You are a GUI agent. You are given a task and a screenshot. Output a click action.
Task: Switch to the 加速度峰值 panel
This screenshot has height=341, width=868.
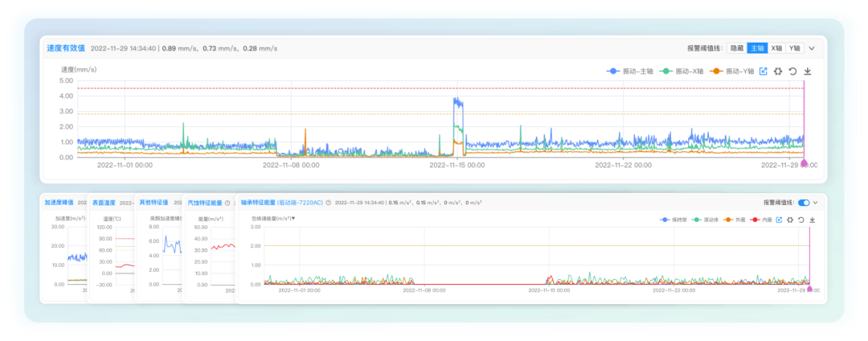59,203
